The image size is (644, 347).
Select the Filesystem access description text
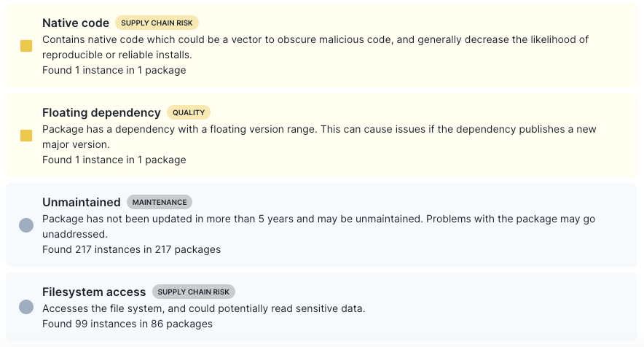coord(203,308)
